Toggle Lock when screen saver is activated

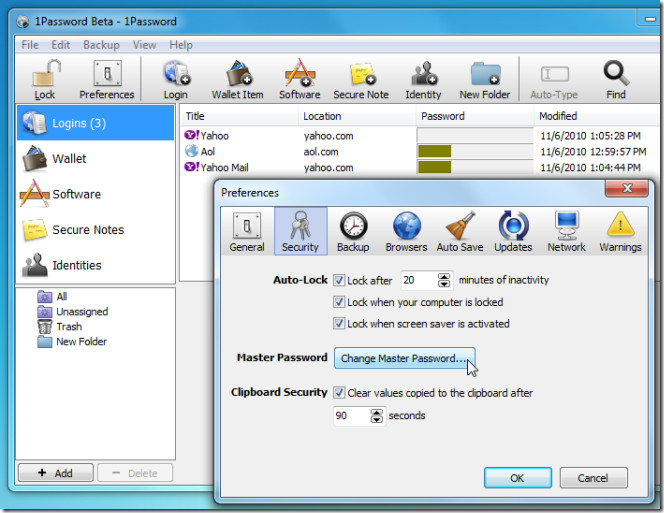339,324
